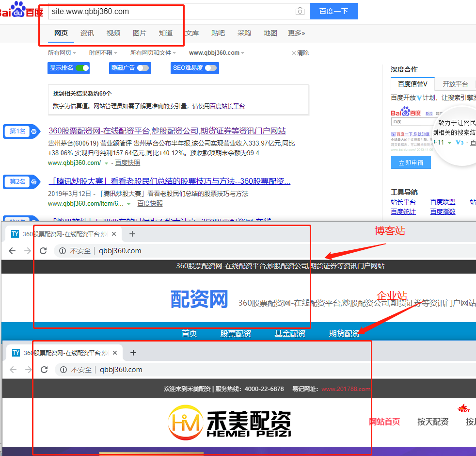This screenshot has height=456, width=476.
Task: Click back arrow in upper qbbj360 browser
Action: (x=12, y=251)
